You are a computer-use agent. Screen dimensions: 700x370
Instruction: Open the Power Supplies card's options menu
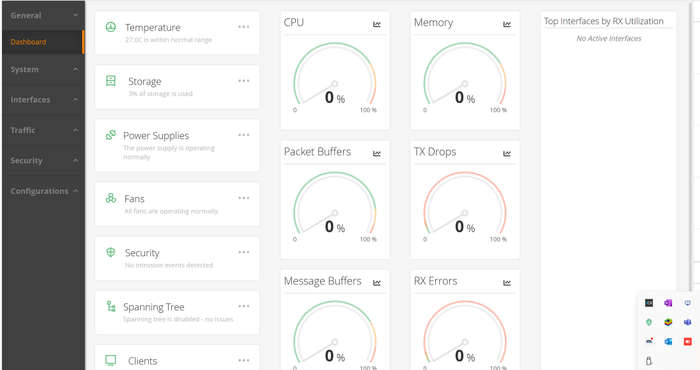244,135
